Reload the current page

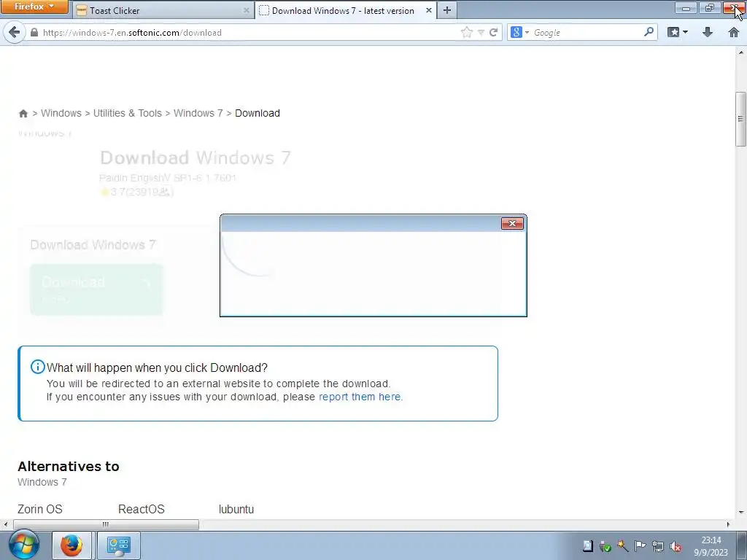coord(494,32)
